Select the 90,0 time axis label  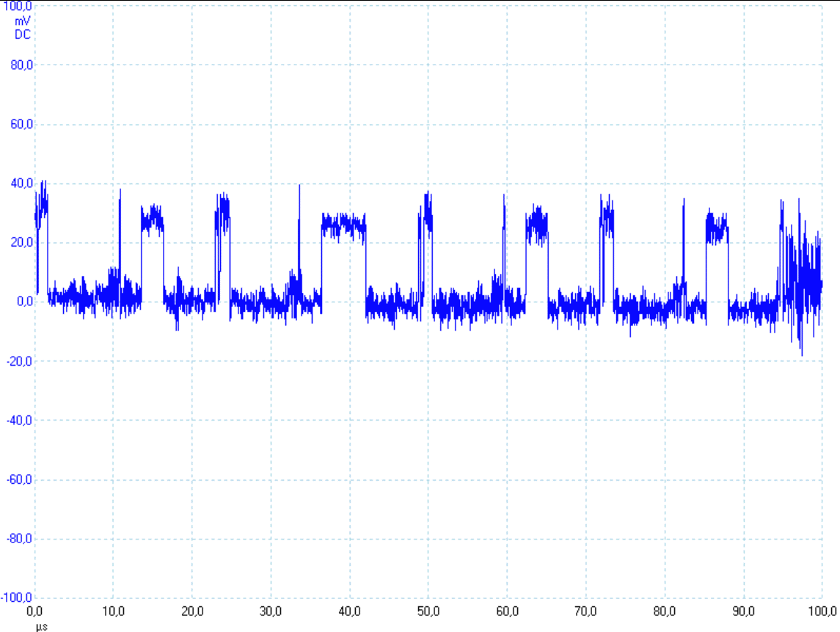(x=744, y=611)
